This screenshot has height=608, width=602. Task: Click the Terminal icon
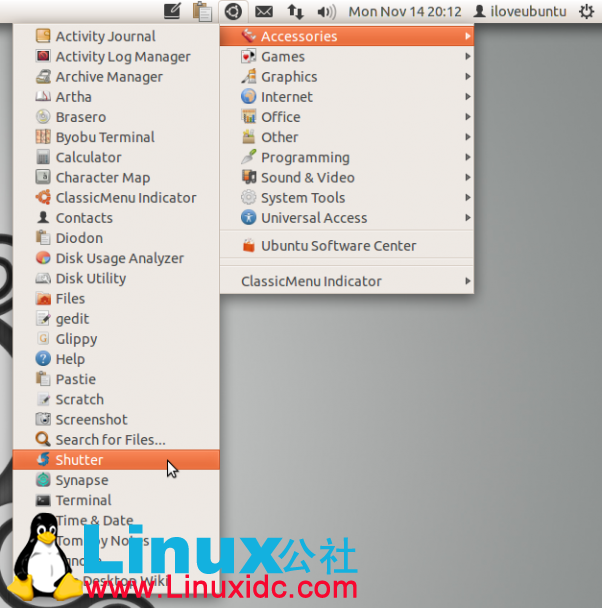[43, 500]
